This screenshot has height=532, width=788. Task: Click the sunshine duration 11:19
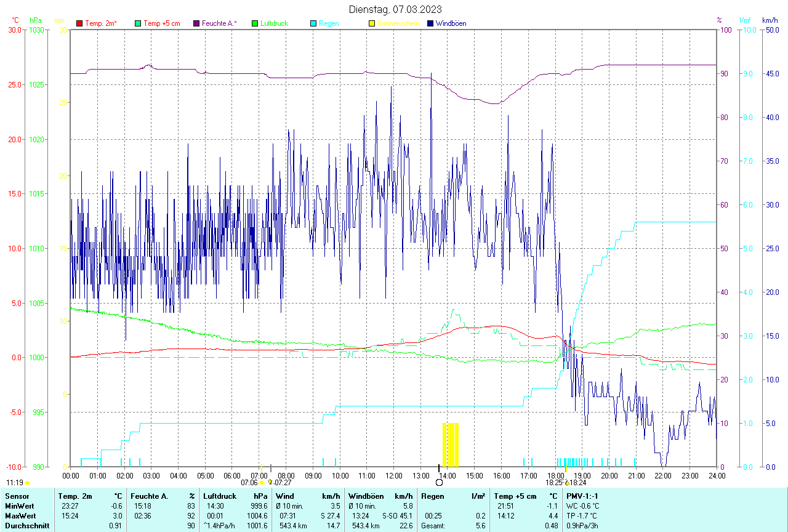15,483
